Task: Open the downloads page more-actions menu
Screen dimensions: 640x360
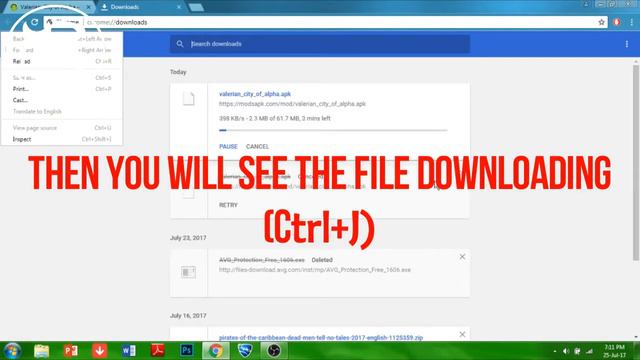Action: (x=627, y=44)
